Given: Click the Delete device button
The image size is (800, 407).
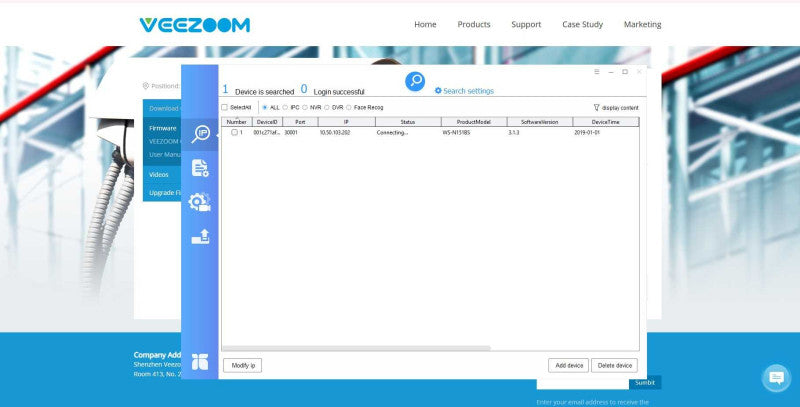Looking at the screenshot, I should pyautogui.click(x=614, y=366).
